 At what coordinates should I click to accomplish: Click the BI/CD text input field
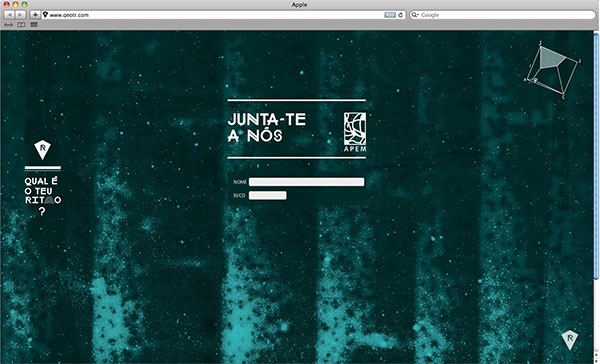(x=267, y=195)
